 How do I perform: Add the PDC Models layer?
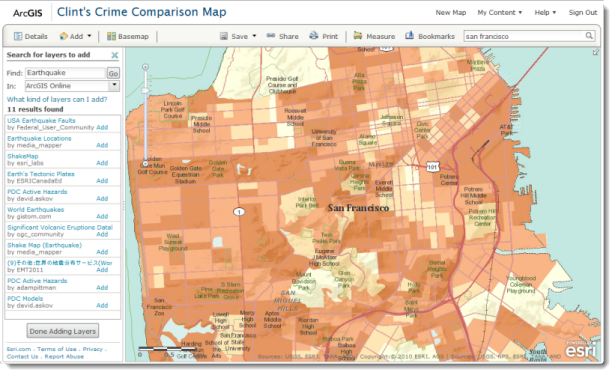coord(102,305)
